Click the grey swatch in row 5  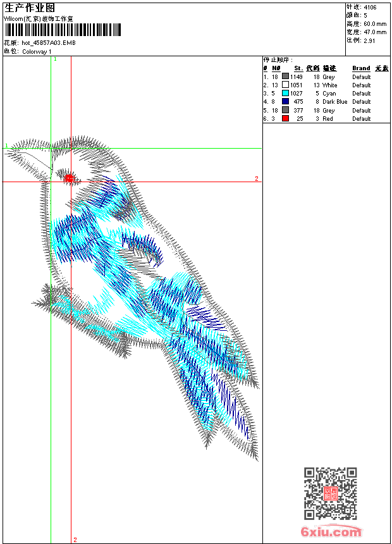(285, 110)
